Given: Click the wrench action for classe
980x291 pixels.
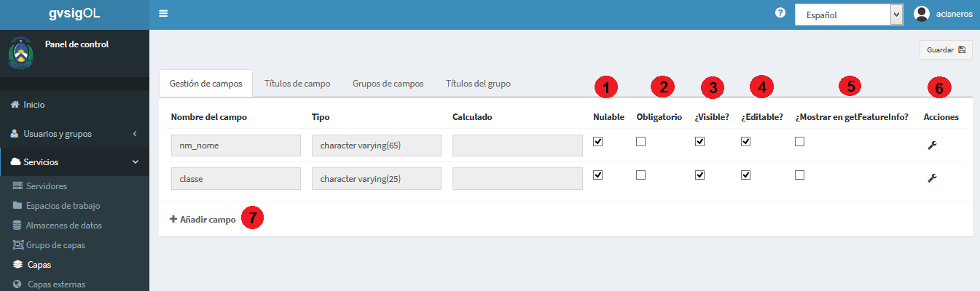Looking at the screenshot, I should [931, 178].
